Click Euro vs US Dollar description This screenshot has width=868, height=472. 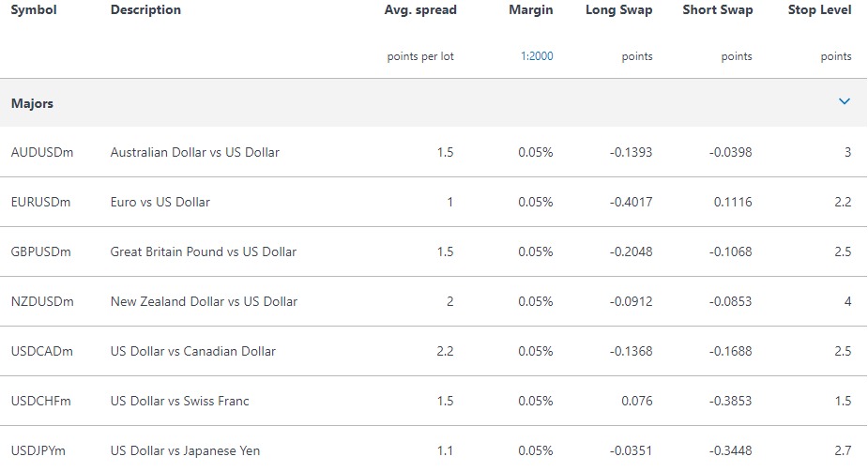click(x=160, y=202)
